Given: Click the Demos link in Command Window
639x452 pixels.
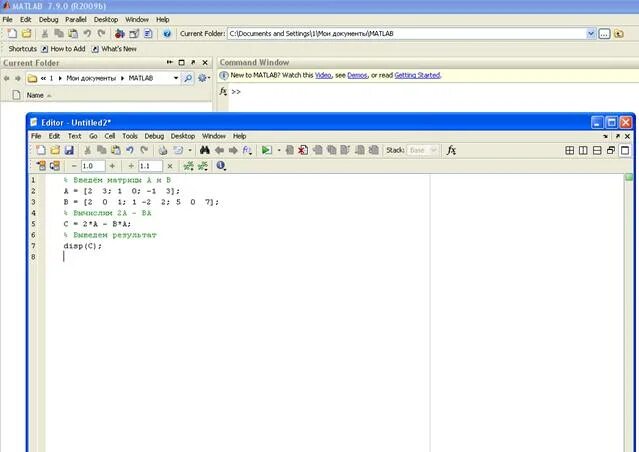Looking at the screenshot, I should tap(357, 75).
